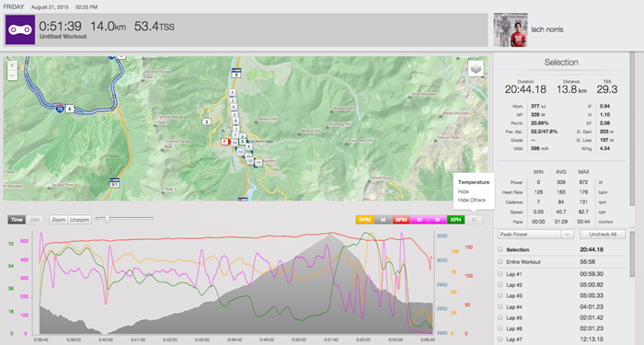Open the map layers icon
The image size is (644, 345).
click(x=476, y=69)
